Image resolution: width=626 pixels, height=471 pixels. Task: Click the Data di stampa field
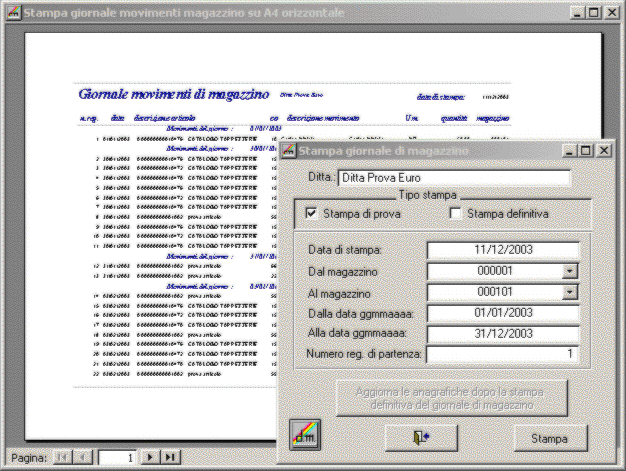[503, 250]
